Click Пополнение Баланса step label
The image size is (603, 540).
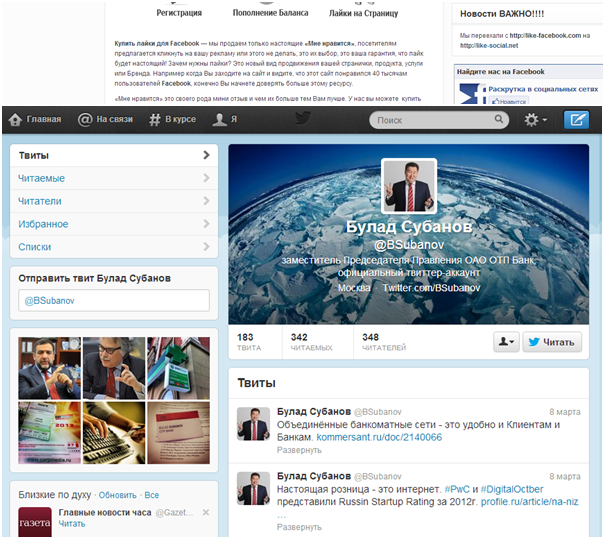point(270,13)
